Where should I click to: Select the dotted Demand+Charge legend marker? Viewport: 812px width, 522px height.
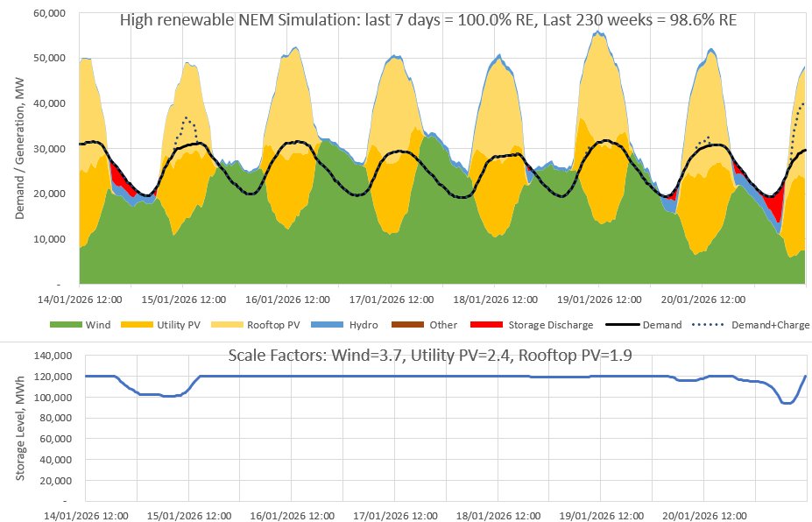[x=708, y=325]
